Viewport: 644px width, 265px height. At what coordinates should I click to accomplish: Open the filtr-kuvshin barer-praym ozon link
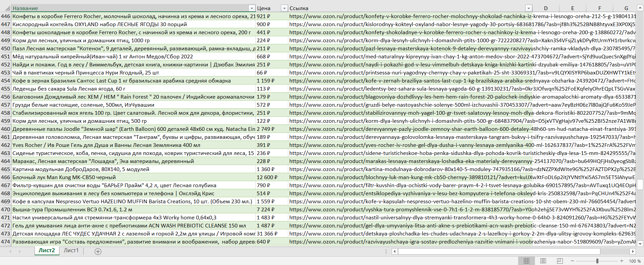[462, 185]
